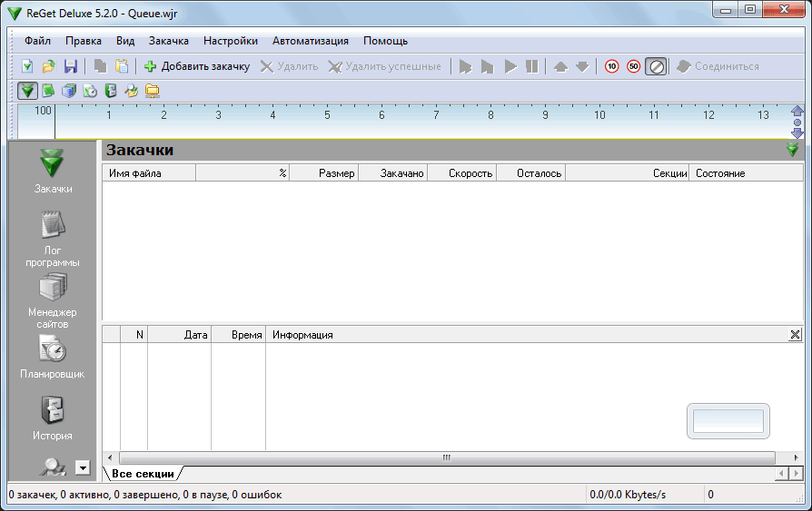Sort by Размер column header

[323, 173]
